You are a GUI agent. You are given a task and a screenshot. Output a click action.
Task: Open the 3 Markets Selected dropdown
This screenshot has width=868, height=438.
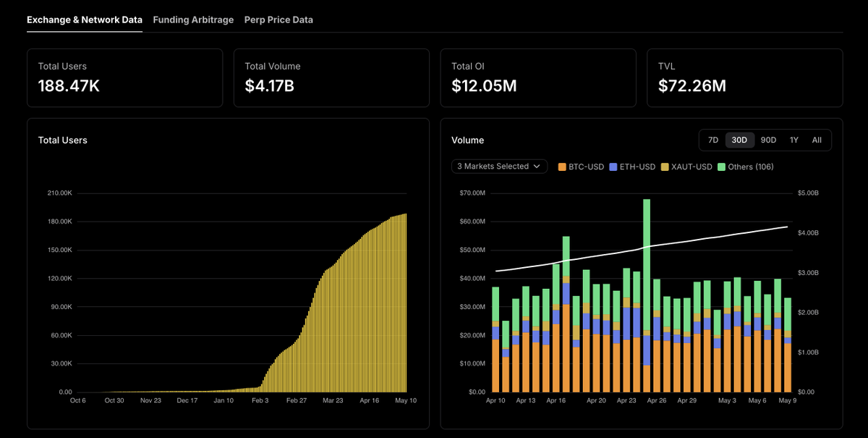pyautogui.click(x=499, y=167)
